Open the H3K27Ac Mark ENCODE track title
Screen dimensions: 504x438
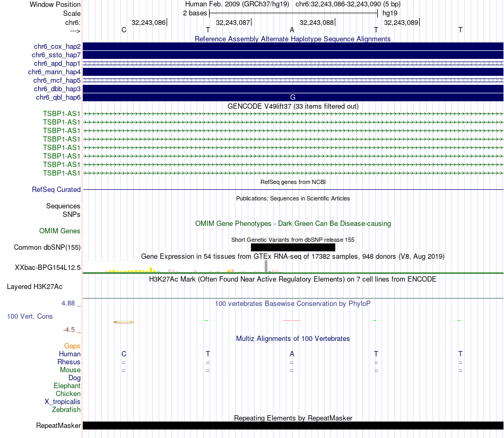(293, 279)
